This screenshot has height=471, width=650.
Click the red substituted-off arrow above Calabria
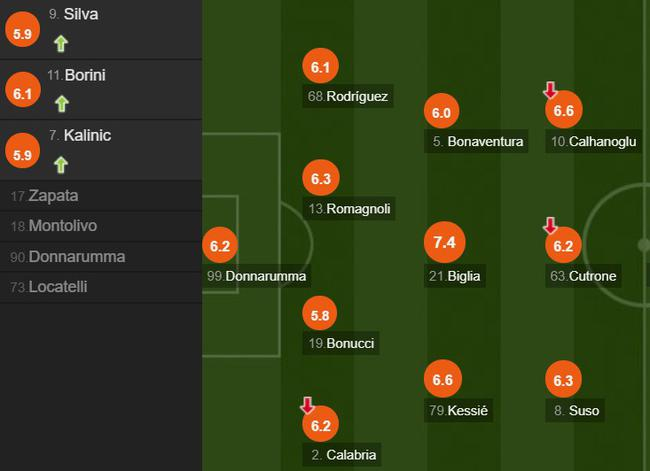point(307,405)
